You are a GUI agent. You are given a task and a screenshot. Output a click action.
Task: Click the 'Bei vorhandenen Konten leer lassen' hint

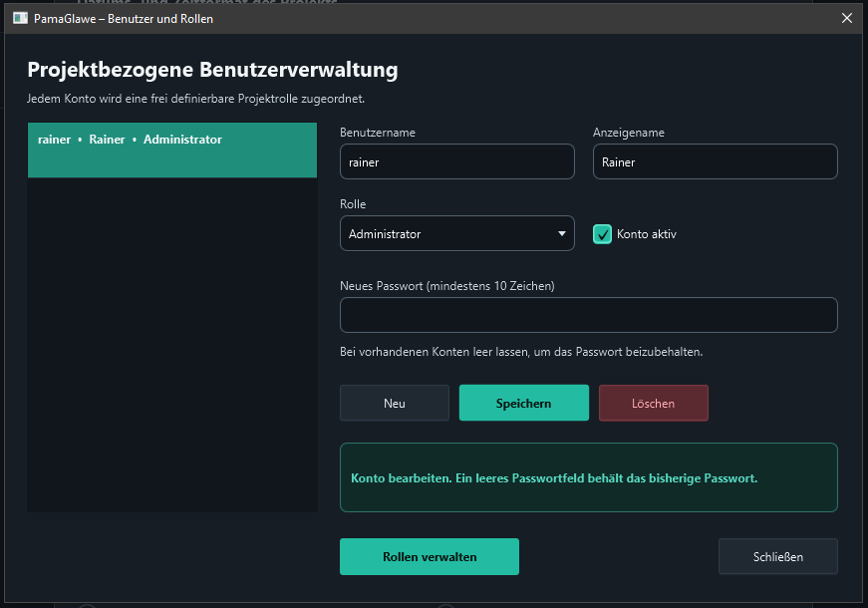[521, 352]
